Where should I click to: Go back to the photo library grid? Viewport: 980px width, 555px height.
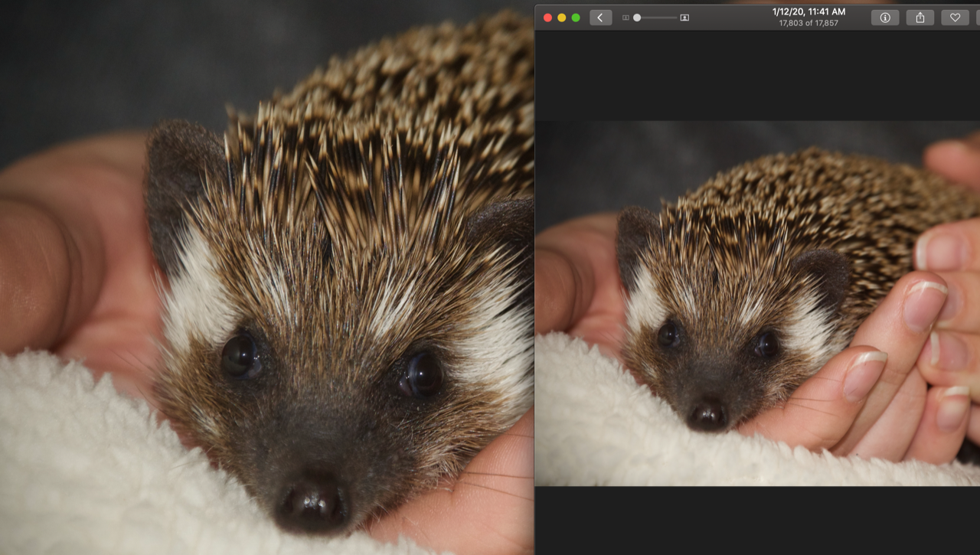point(600,18)
